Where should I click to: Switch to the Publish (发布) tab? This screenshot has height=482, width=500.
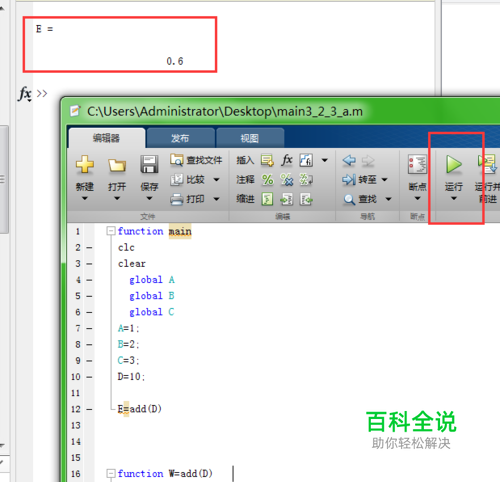180,138
